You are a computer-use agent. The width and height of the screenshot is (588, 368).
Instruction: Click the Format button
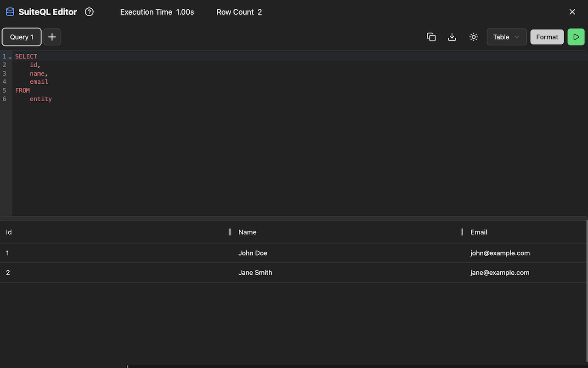click(x=547, y=37)
